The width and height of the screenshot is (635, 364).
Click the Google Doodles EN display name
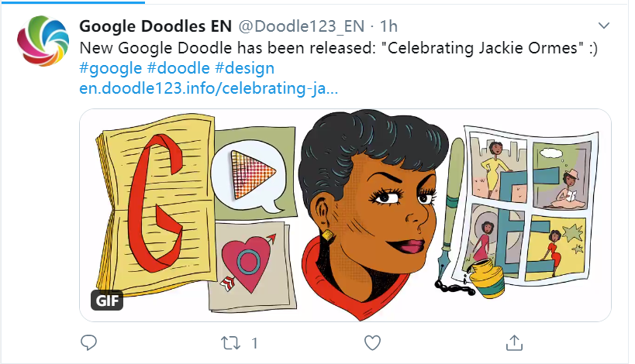156,26
